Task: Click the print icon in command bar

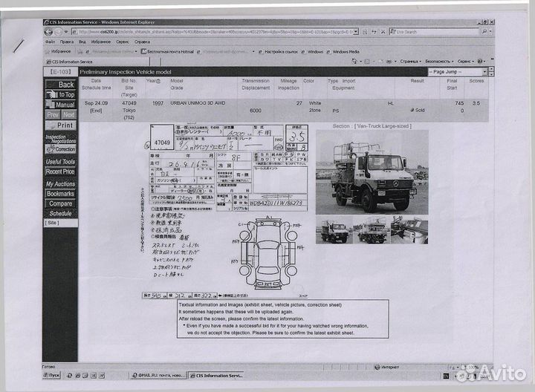Action: click(389, 62)
